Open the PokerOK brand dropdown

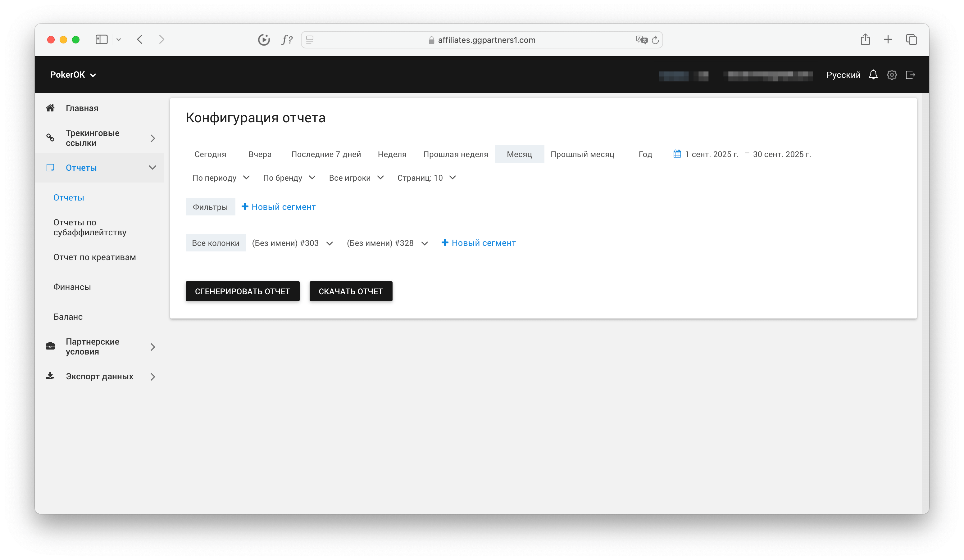point(73,75)
